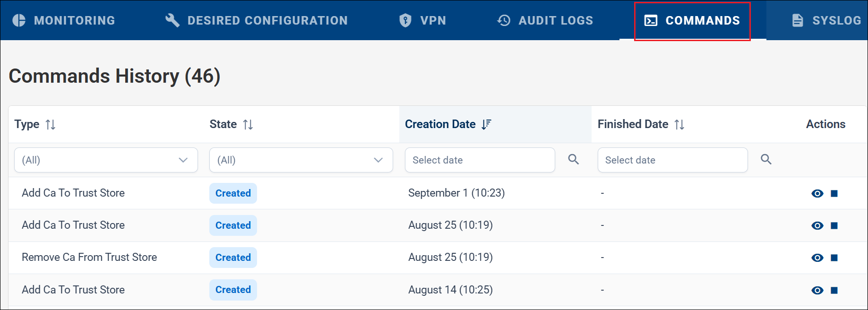Stop the August 14 Add Ca command
This screenshot has height=310, width=868.
pyautogui.click(x=834, y=290)
